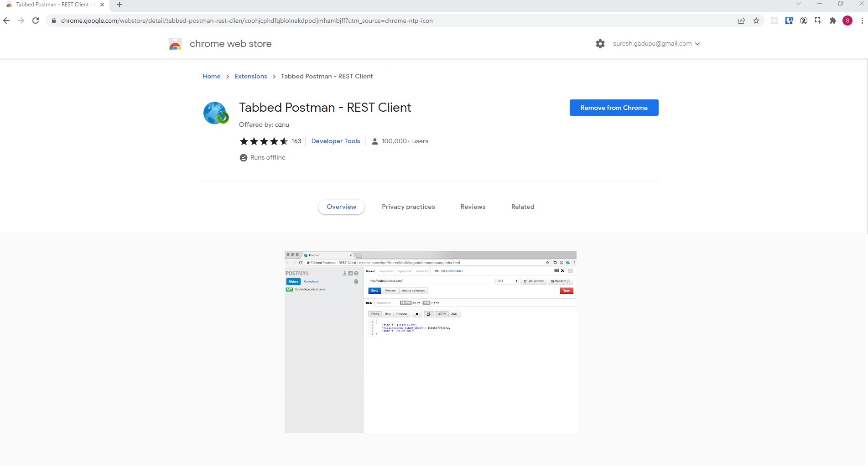The image size is (868, 467).
Task: Visit the Developer Tools category link
Action: 335,141
